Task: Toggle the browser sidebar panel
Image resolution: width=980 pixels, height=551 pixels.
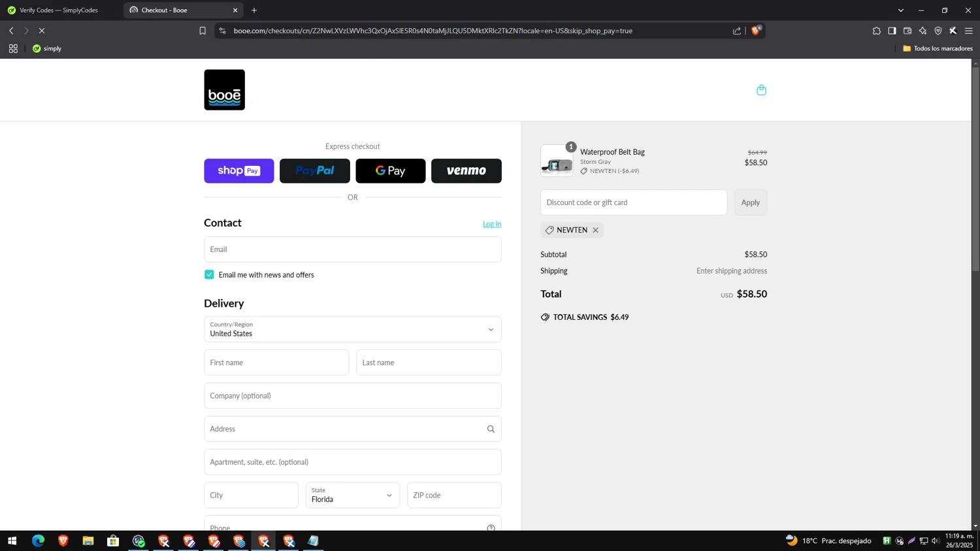Action: [x=892, y=31]
